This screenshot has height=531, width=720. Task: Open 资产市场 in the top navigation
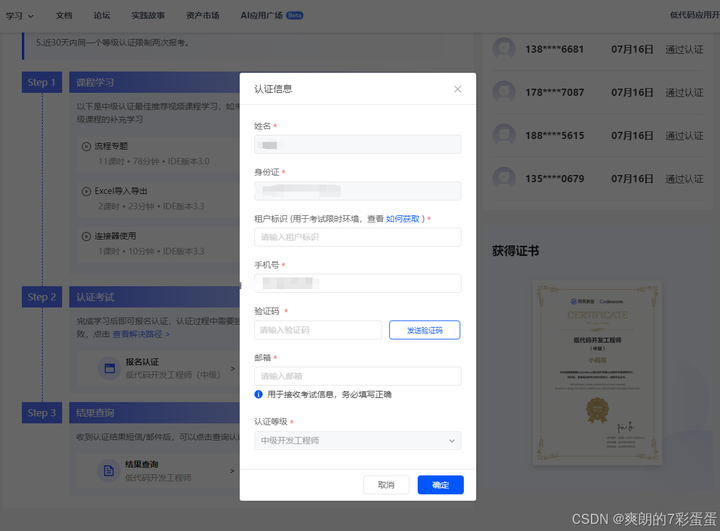(202, 15)
